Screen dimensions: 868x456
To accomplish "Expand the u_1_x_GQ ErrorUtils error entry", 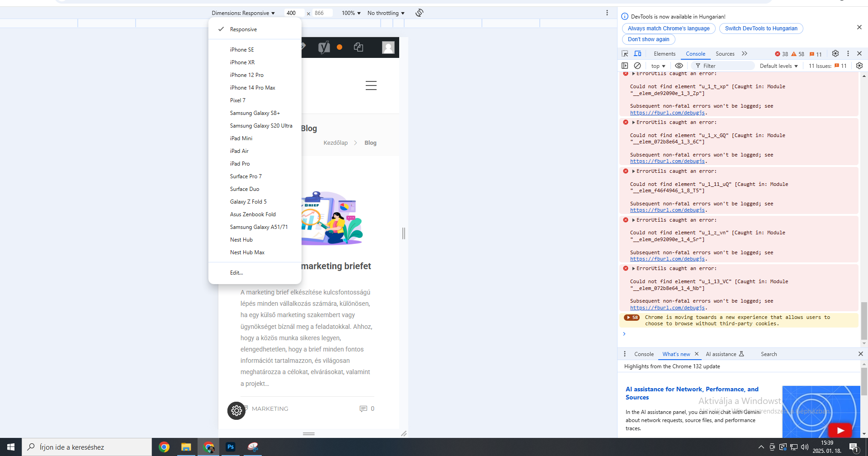I will pos(633,122).
